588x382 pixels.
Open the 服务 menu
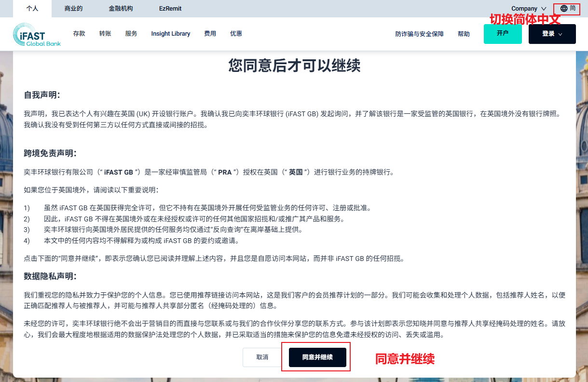click(131, 34)
